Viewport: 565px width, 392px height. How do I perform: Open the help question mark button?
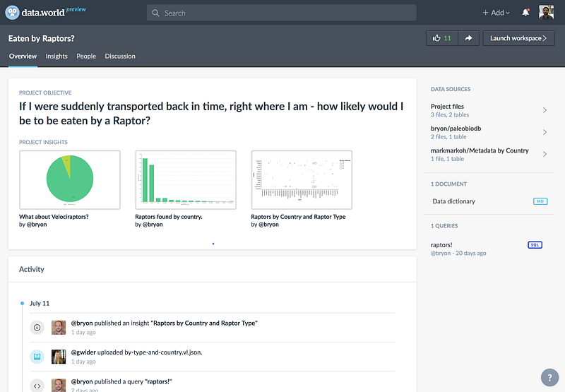(x=549, y=378)
